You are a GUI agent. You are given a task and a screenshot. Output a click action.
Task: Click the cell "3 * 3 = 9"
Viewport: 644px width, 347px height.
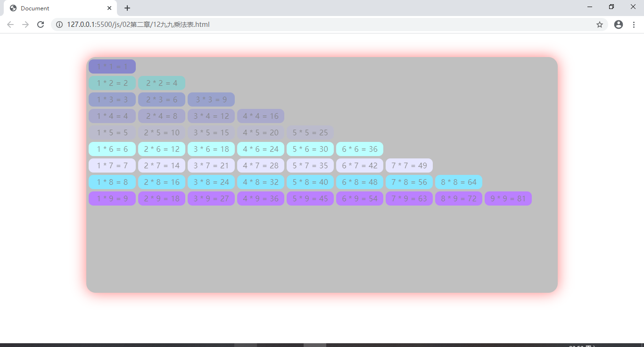click(x=211, y=99)
